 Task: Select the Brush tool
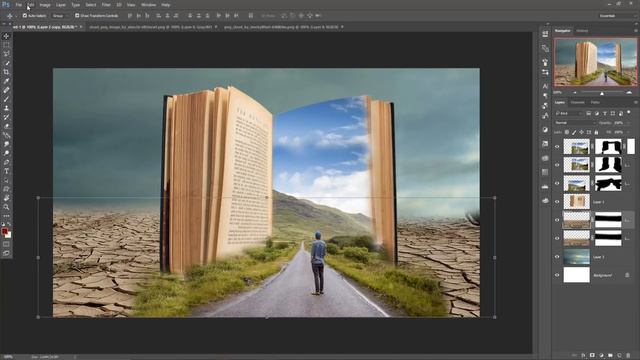[6, 99]
